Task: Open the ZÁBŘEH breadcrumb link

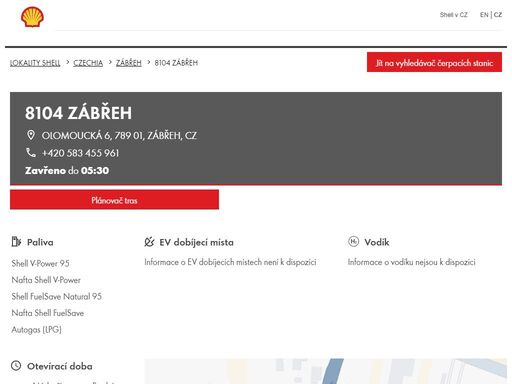Action: point(129,63)
